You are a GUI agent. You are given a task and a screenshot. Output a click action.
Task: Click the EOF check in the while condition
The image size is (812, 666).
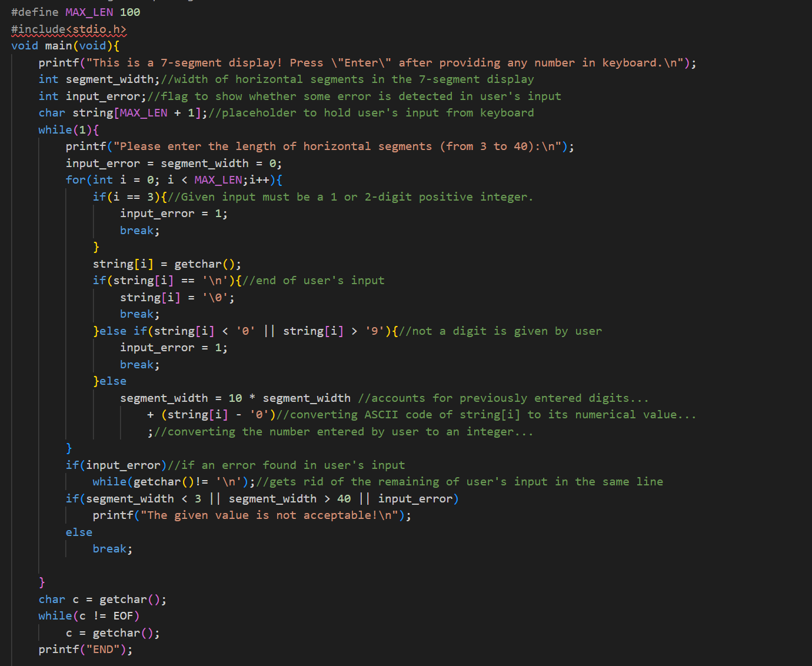click(124, 615)
